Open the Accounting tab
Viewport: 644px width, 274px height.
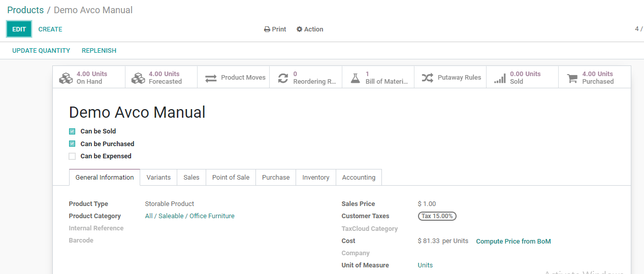pyautogui.click(x=359, y=178)
